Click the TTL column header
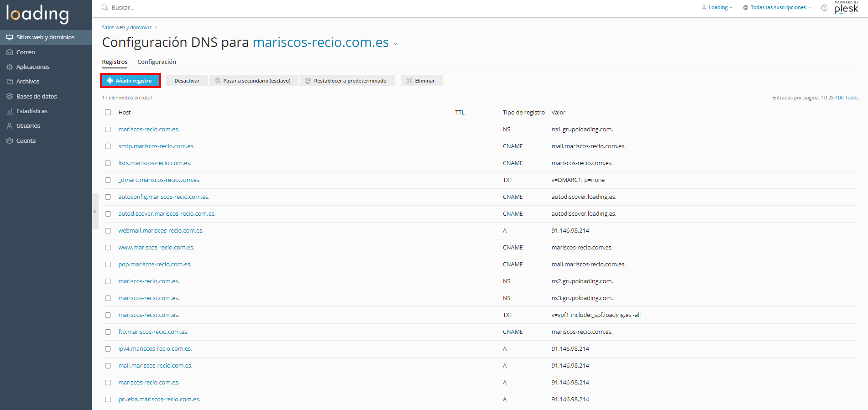Image resolution: width=868 pixels, height=410 pixels. [x=460, y=113]
